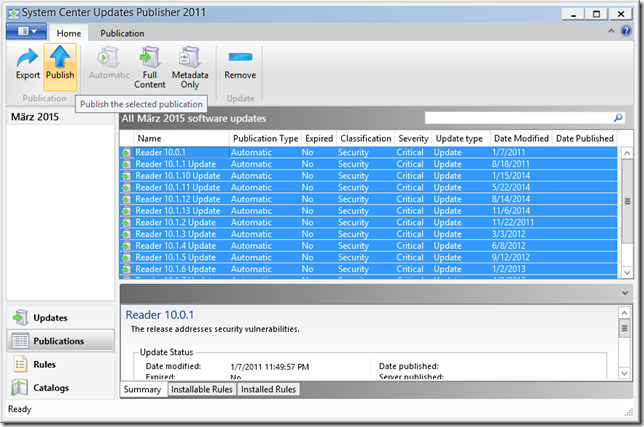
Task: Switch to the Publication ribbon tab
Action: tap(122, 33)
